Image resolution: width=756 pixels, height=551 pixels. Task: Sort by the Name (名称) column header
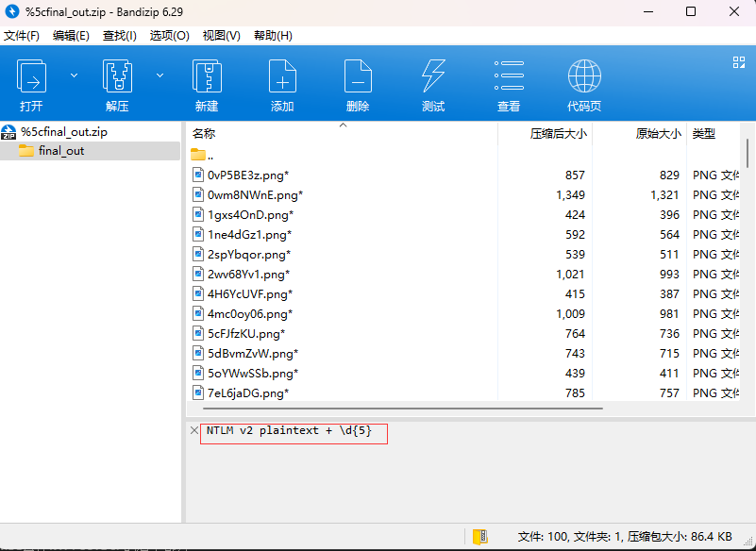click(x=204, y=134)
